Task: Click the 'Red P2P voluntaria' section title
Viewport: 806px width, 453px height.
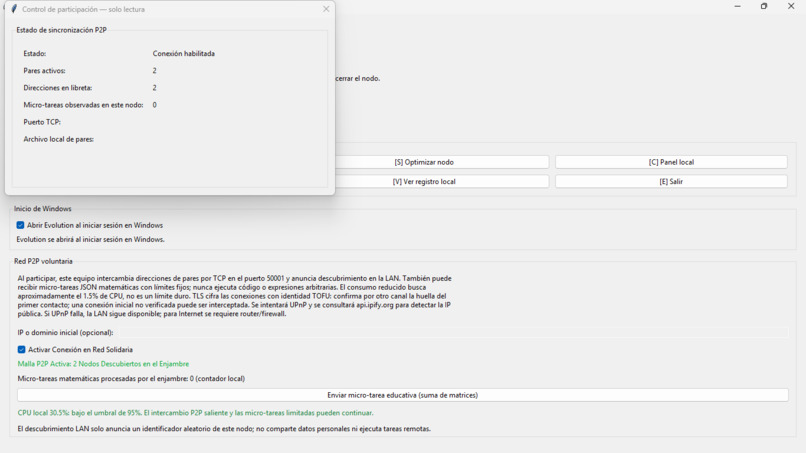Action: coord(43,261)
